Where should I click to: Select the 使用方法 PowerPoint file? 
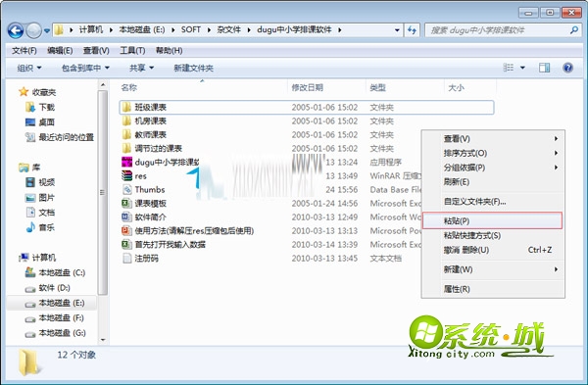[188, 230]
